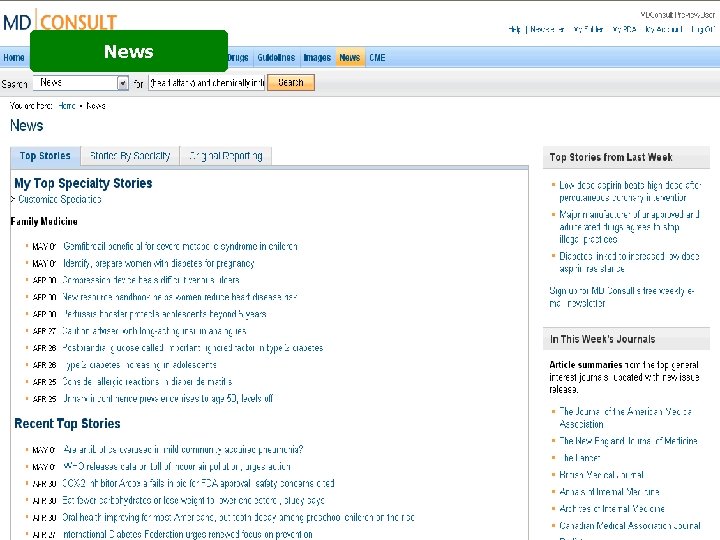Open the long-acting insulin analogues caution story
The width and height of the screenshot is (720, 540).
tap(154, 331)
